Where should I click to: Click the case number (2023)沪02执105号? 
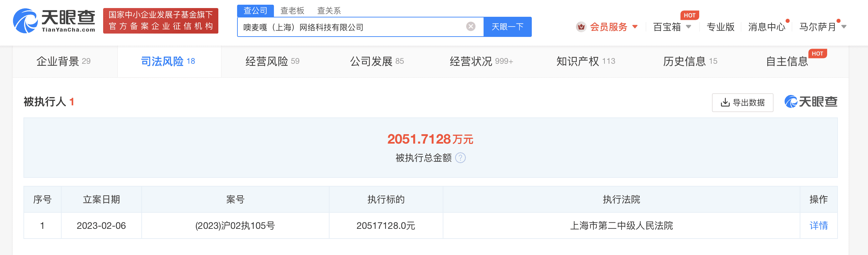click(x=235, y=225)
